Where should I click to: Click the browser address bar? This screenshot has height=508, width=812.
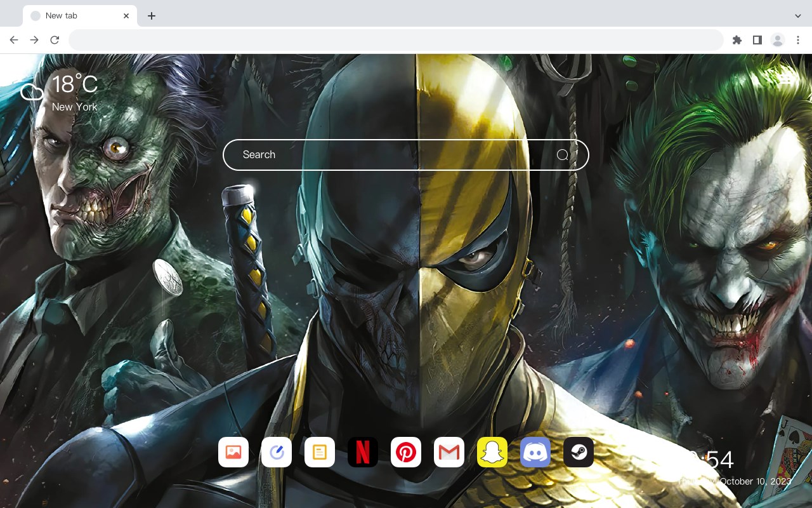(396, 40)
